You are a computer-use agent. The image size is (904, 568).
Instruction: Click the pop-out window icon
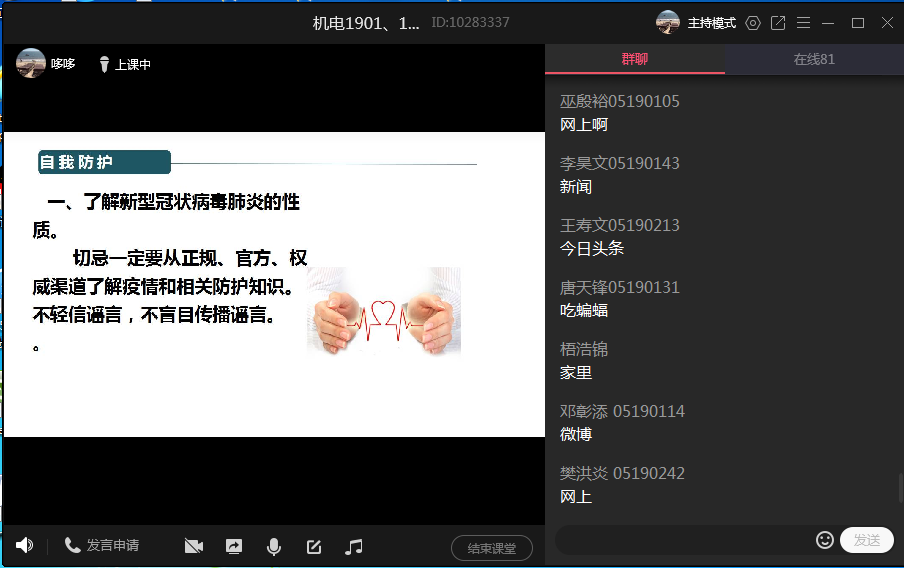coord(778,22)
